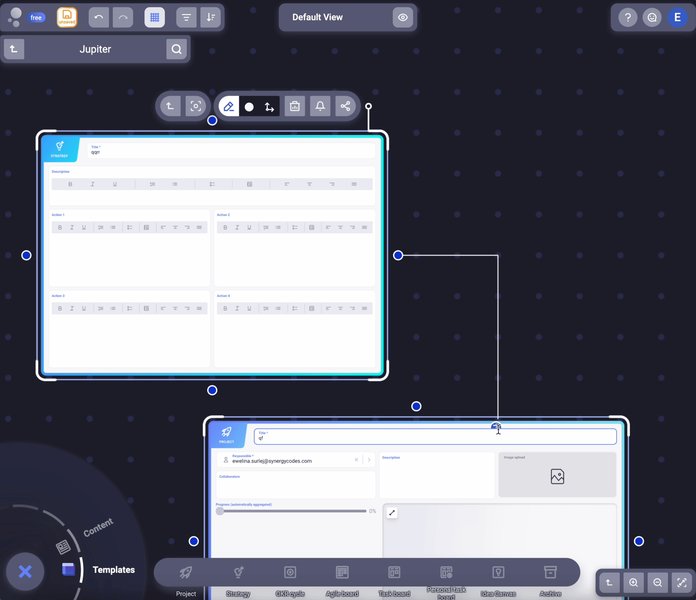This screenshot has width=696, height=600.
Task: Go to parent from node toolbar
Action: click(170, 107)
